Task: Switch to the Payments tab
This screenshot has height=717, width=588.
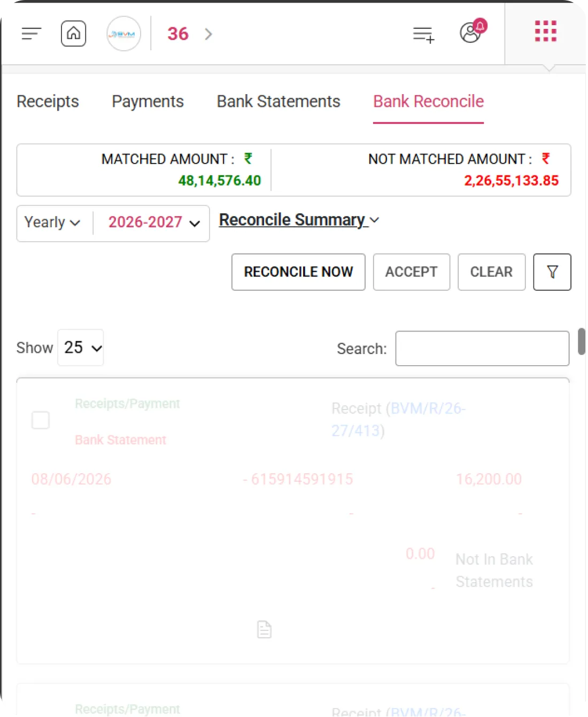Action: tap(148, 102)
